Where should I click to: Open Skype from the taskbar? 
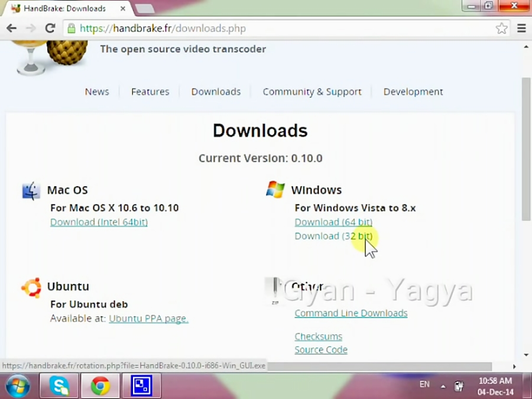coord(59,385)
